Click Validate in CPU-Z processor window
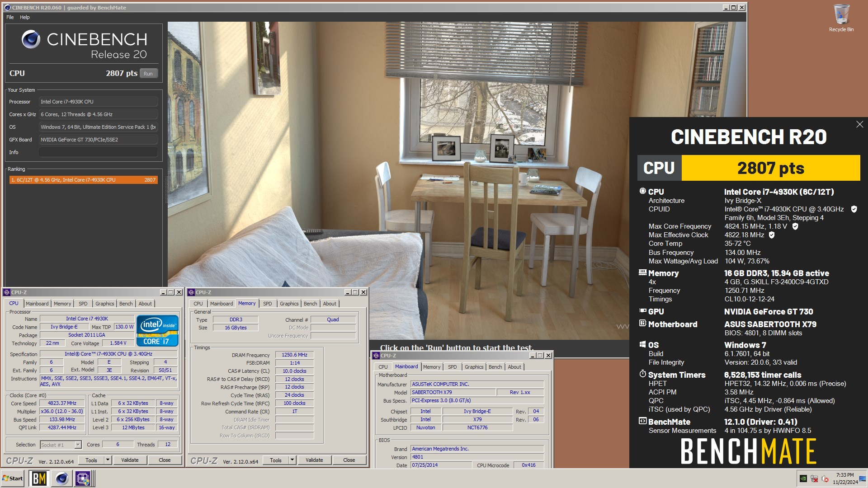The image size is (868, 488). [x=130, y=460]
